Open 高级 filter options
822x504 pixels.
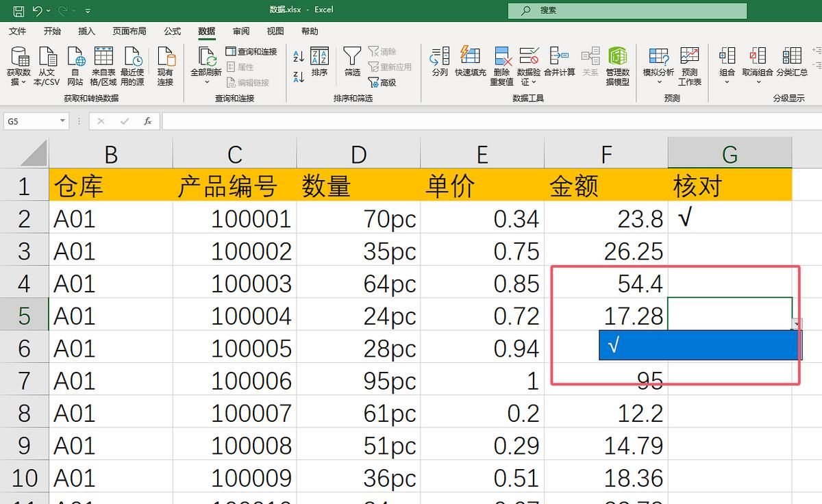tap(382, 82)
